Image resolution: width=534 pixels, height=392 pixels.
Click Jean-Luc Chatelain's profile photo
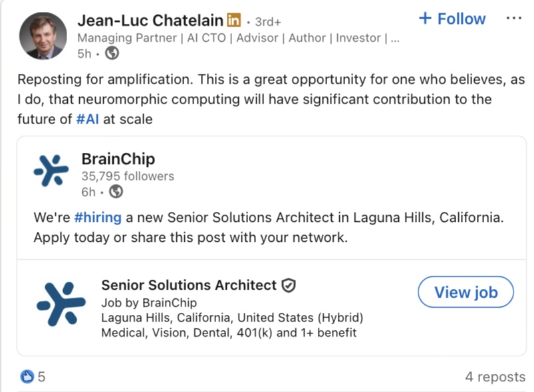[41, 36]
